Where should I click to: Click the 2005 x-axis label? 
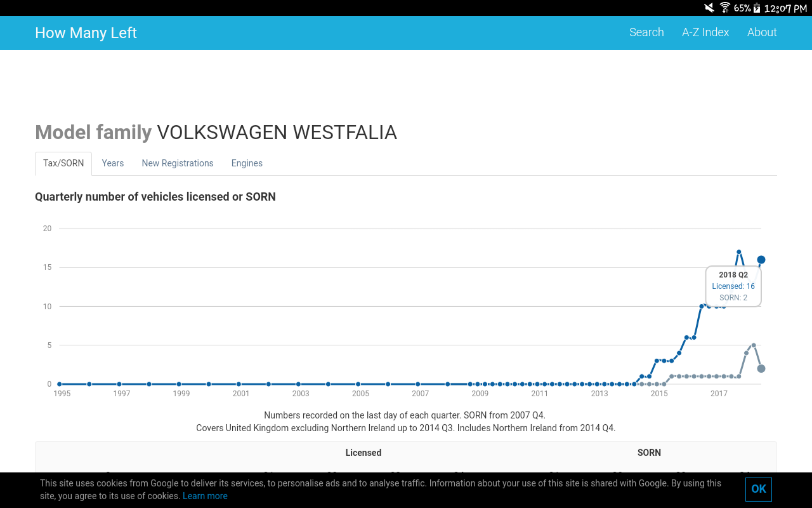click(x=360, y=394)
